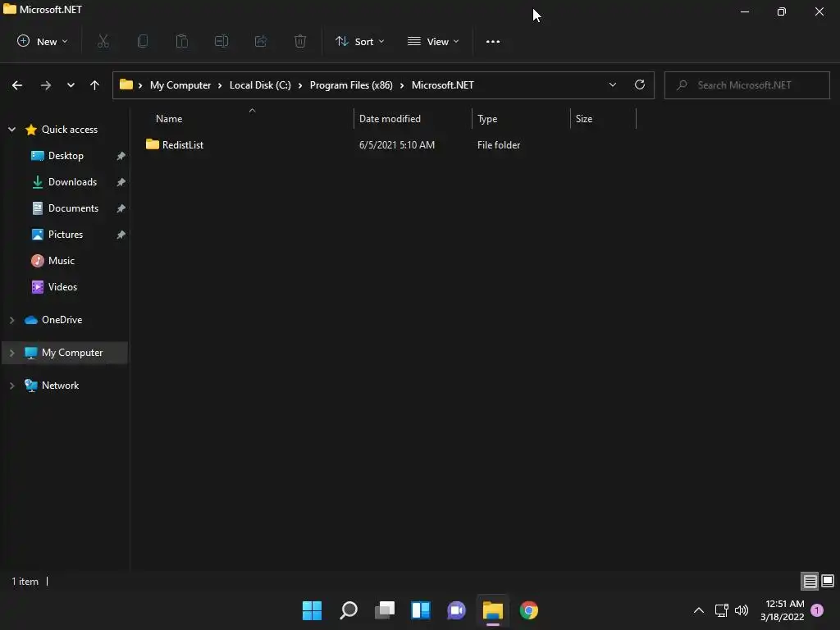Expand the OneDrive tree node
The height and width of the screenshot is (630, 840).
click(11, 320)
